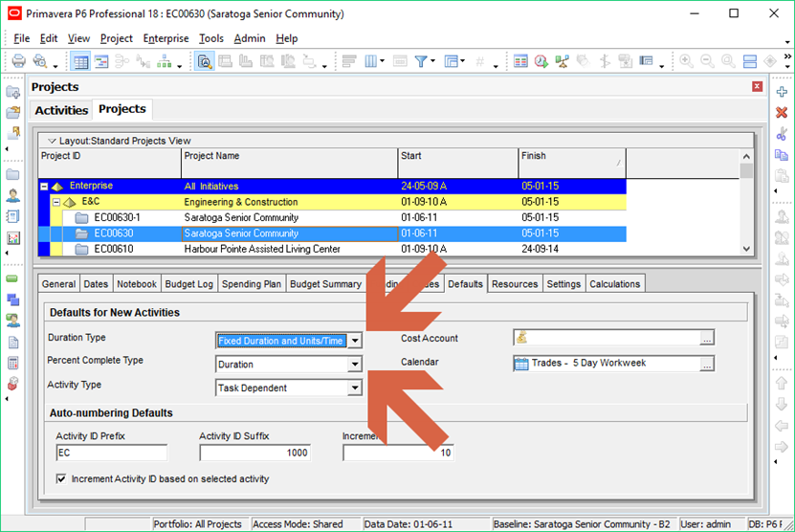
Task: Collapse the E&C tree node
Action: (56, 202)
